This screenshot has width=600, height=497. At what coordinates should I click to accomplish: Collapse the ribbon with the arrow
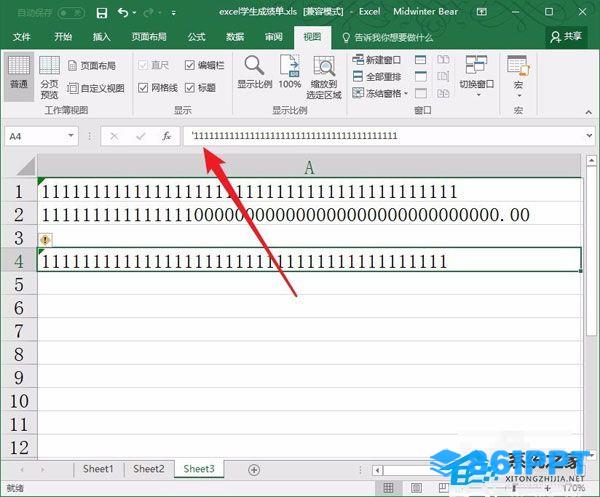(x=589, y=112)
